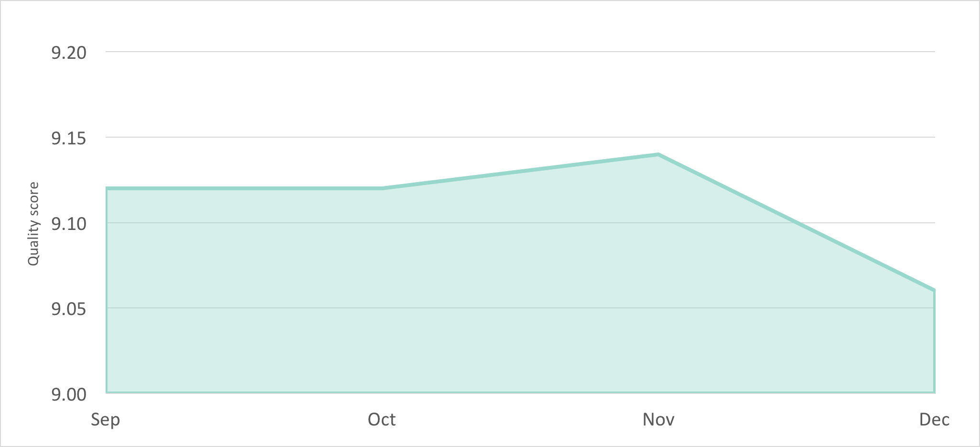980x447 pixels.
Task: Click the 9.05 y-axis label
Action: pyautogui.click(x=69, y=309)
